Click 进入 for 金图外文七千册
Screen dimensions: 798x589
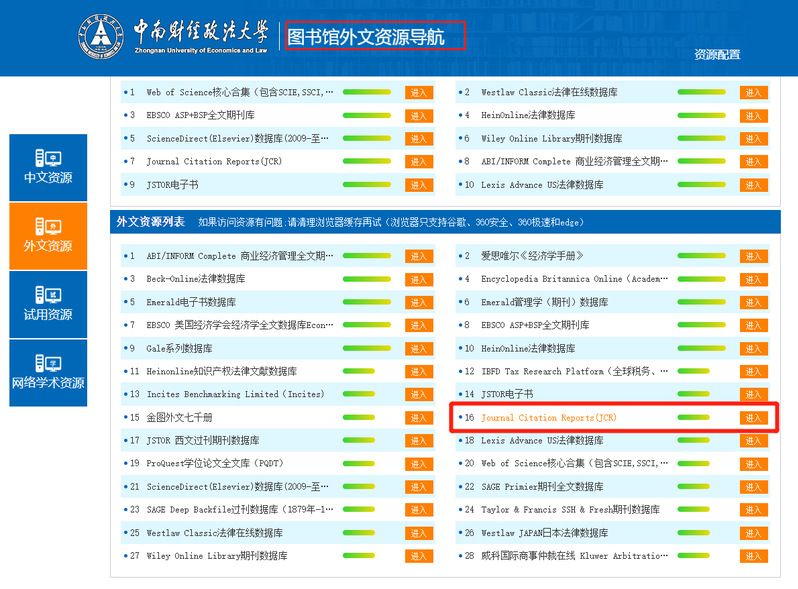[418, 418]
